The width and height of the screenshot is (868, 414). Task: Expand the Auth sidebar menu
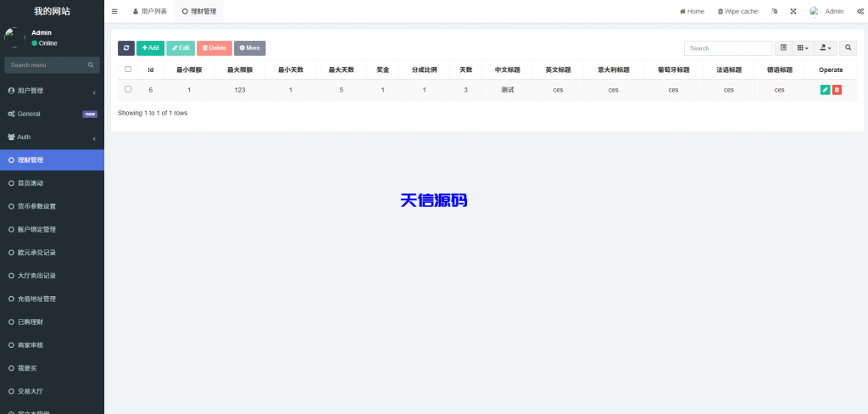pyautogui.click(x=52, y=137)
